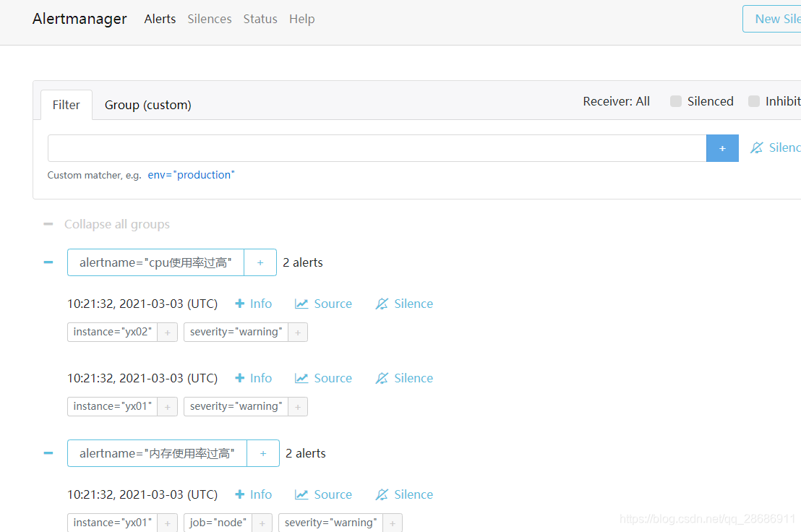Click the blue plus button to add the filter
Image resolution: width=801 pixels, height=532 pixels.
click(x=722, y=148)
